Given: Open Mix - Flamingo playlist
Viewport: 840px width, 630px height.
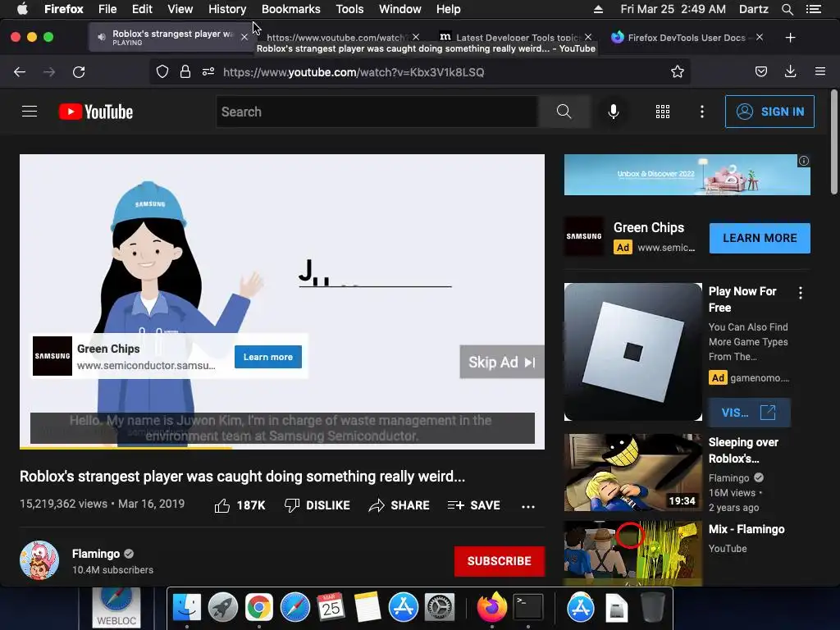Looking at the screenshot, I should pos(746,529).
